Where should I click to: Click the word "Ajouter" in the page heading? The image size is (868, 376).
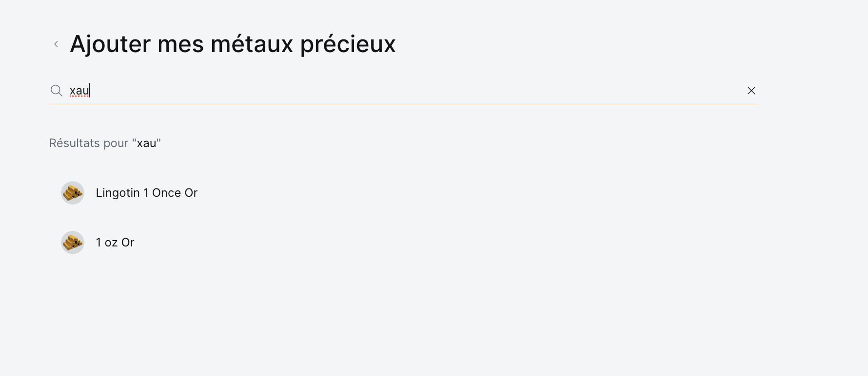[x=110, y=44]
